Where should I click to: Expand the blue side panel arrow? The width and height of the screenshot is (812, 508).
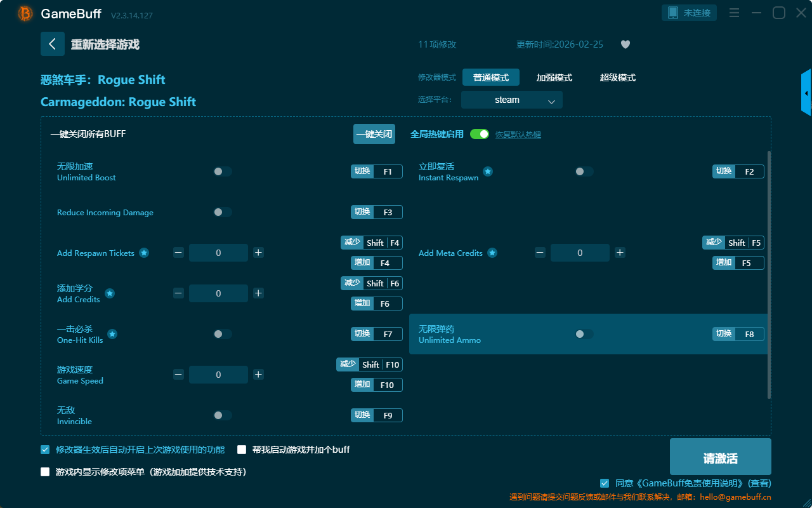pyautogui.click(x=806, y=93)
